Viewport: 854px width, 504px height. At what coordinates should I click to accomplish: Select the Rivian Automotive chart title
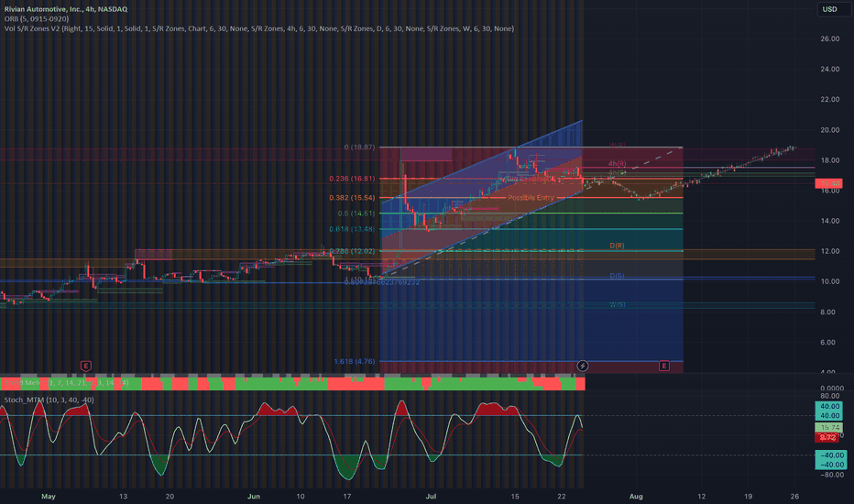[x=66, y=9]
